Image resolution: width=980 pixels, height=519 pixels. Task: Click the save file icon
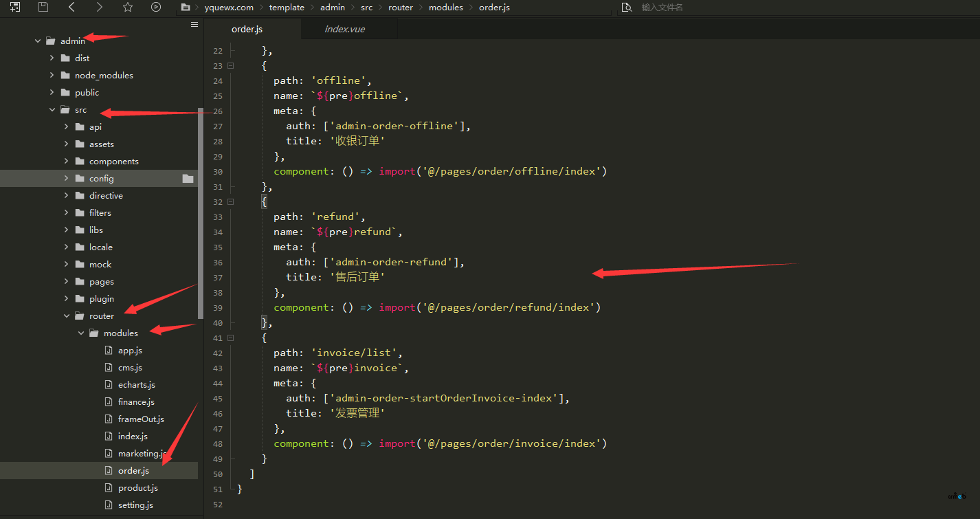43,8
